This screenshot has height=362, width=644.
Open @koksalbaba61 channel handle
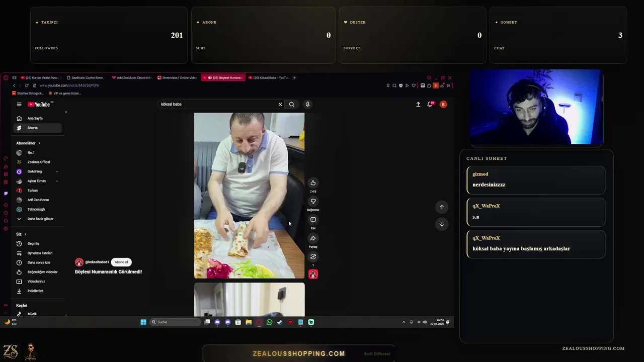(x=97, y=262)
